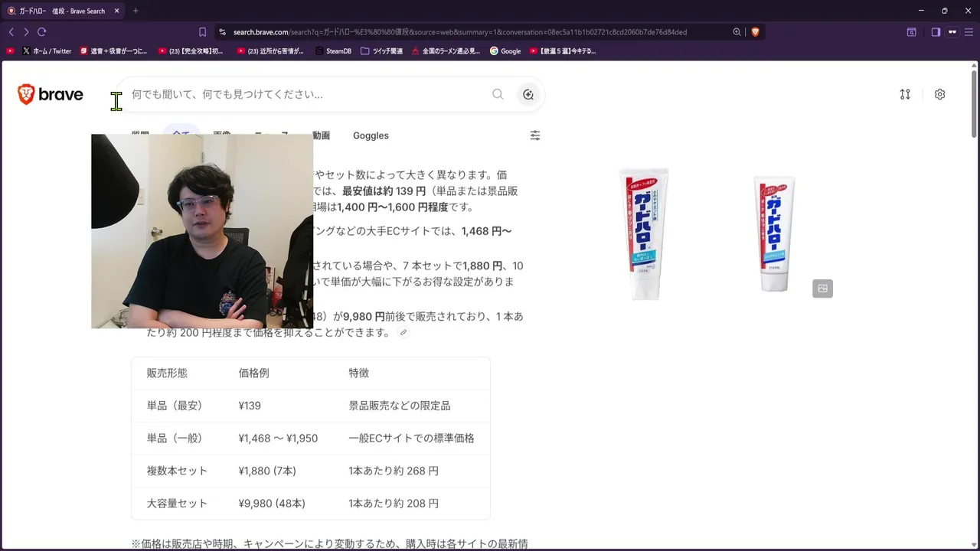Viewport: 980px width, 551px height.
Task: Open the tab search icon in the toolbar
Action: pos(911,32)
